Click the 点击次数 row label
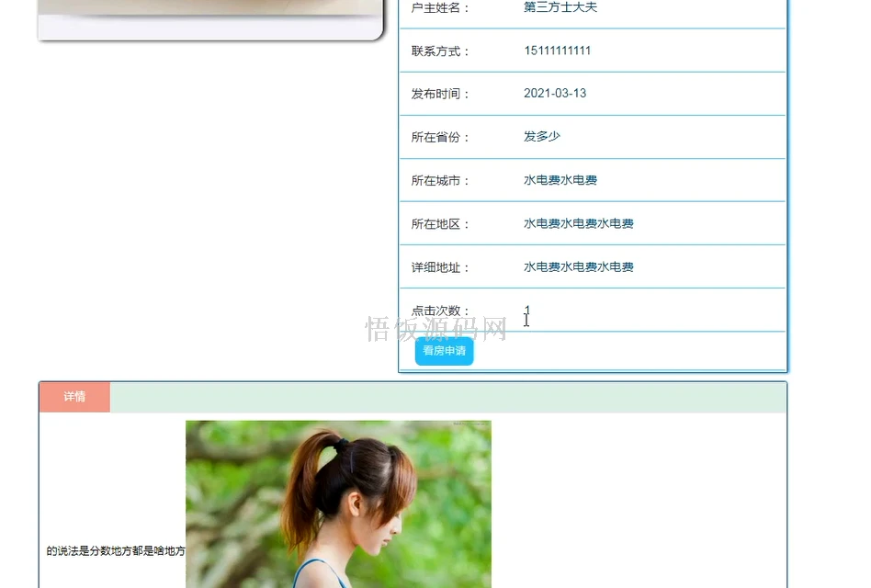The image size is (871, 588). [x=438, y=310]
